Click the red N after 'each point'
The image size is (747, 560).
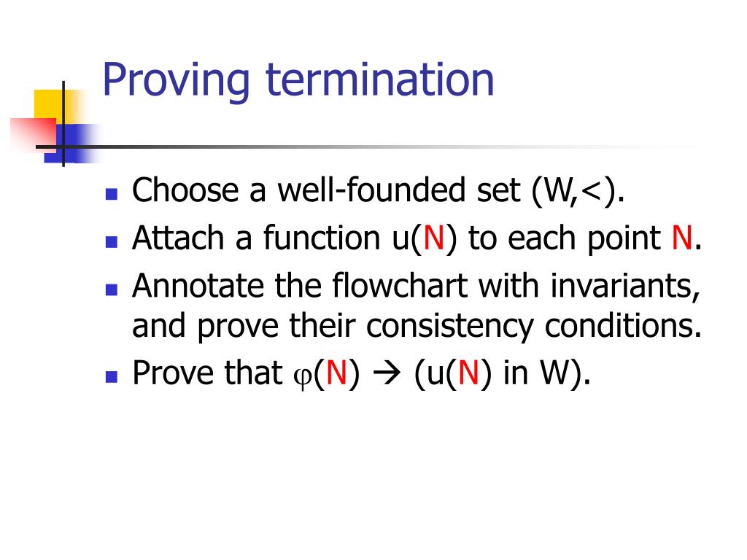click(682, 238)
